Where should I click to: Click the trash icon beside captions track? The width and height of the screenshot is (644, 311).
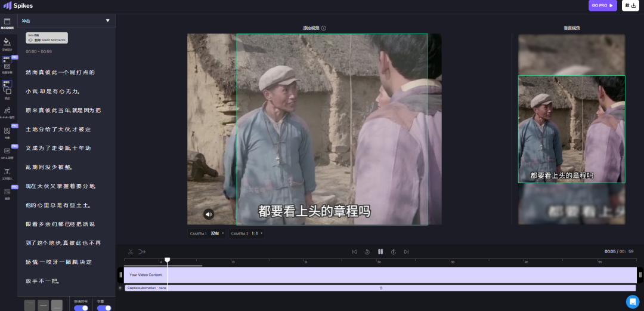(x=120, y=288)
